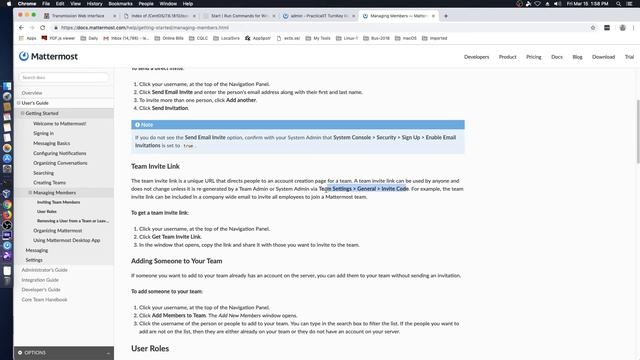Click the page vertical scrollbar thumb
640x360 pixels.
click(638, 132)
